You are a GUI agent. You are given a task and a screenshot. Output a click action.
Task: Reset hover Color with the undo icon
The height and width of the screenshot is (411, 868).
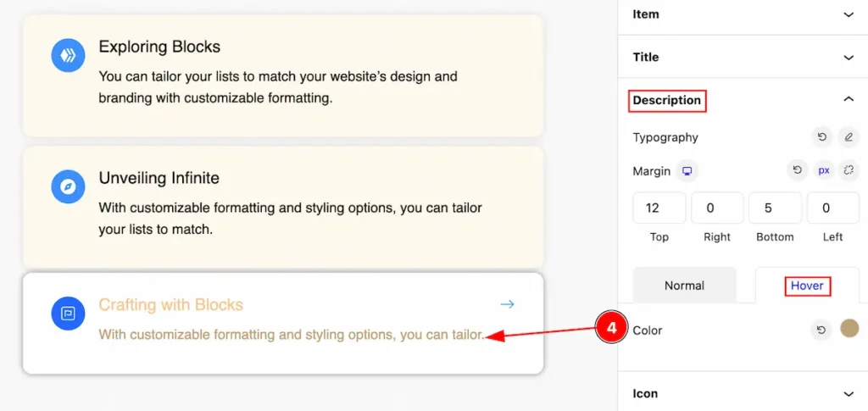821,330
